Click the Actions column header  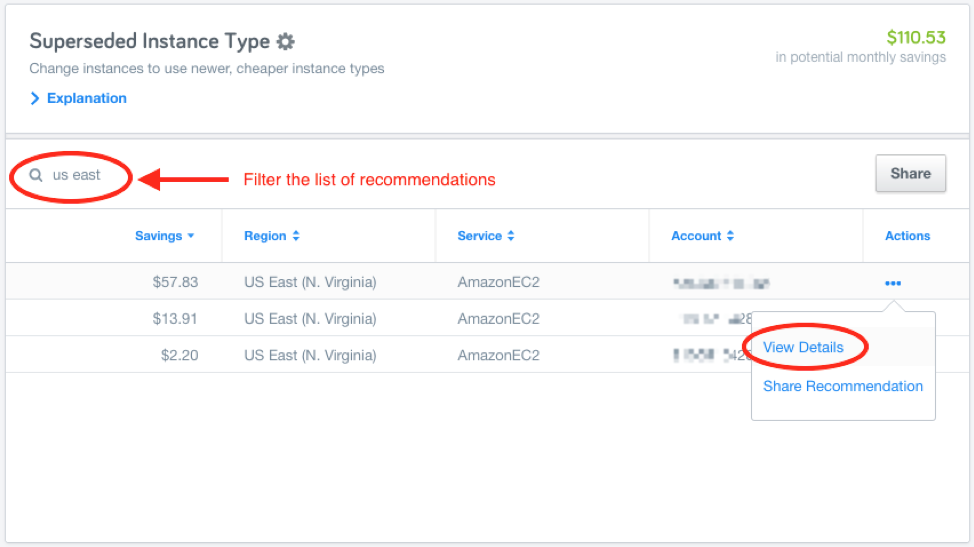click(908, 236)
